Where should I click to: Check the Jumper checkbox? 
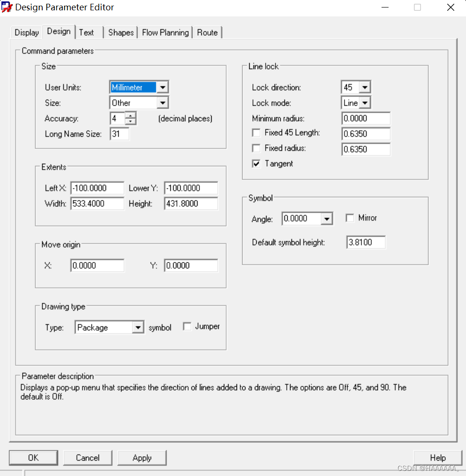tap(187, 327)
